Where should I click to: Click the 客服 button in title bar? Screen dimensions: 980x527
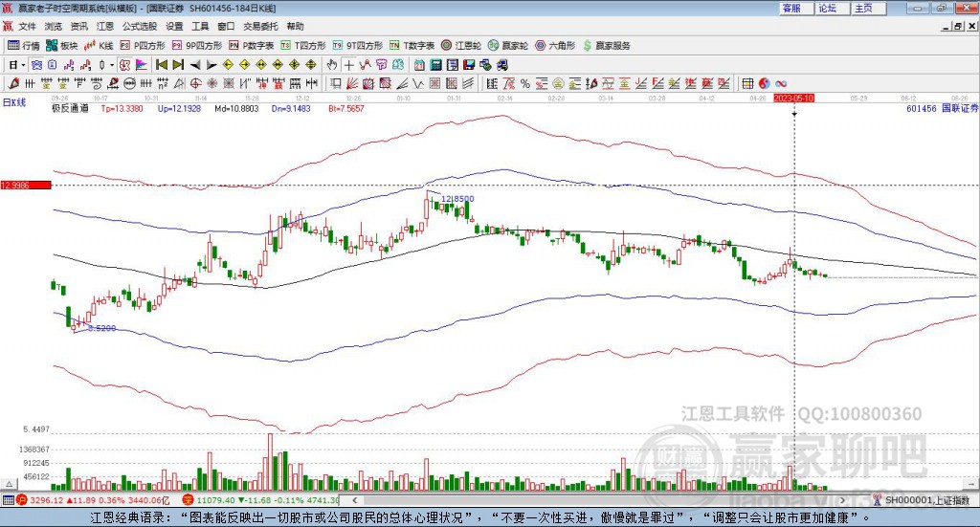pos(795,8)
